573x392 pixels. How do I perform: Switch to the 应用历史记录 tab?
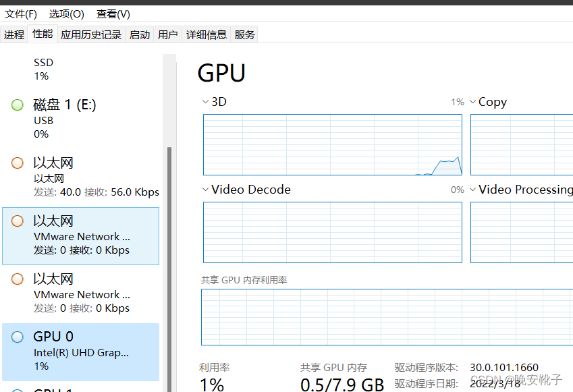[x=90, y=34]
